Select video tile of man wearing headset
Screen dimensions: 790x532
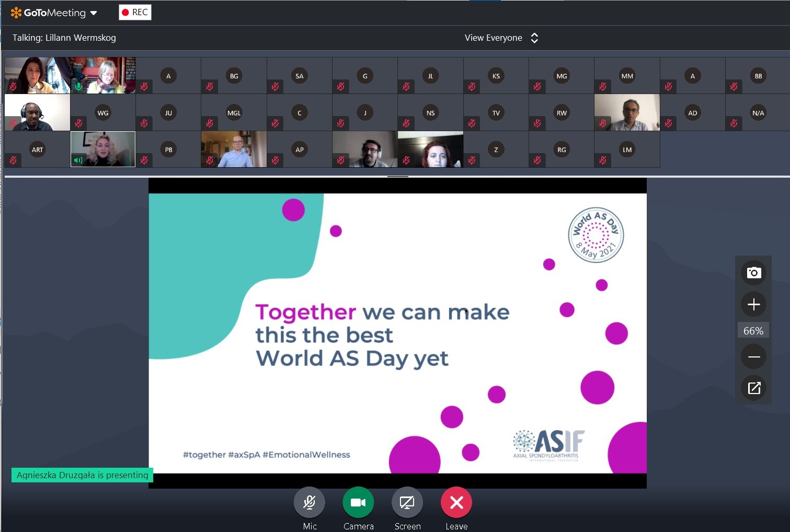[38, 112]
